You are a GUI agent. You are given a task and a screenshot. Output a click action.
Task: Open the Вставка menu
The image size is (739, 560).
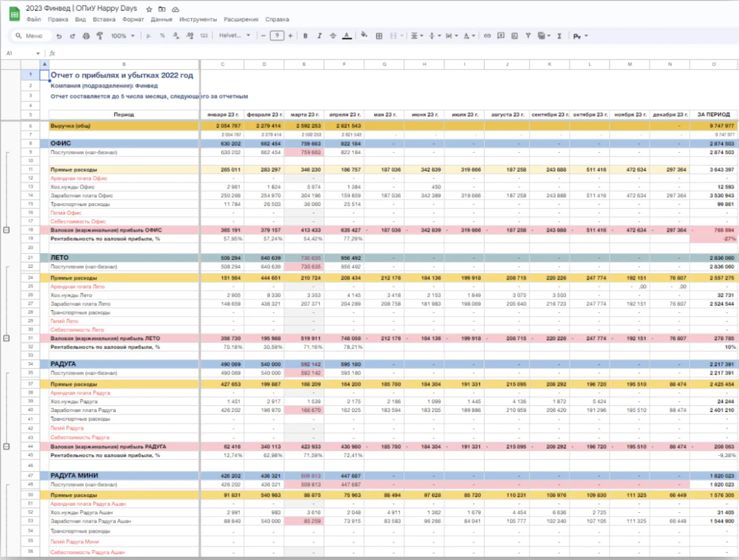(x=104, y=19)
